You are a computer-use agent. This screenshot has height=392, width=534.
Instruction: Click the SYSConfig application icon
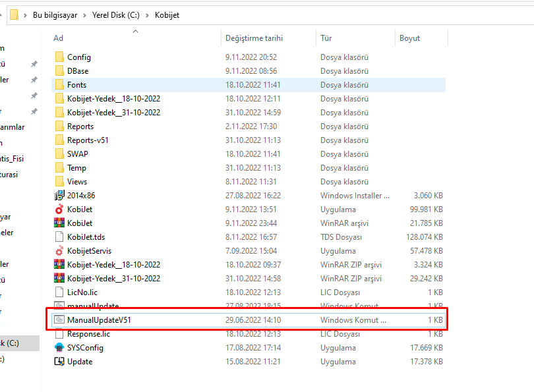point(59,347)
